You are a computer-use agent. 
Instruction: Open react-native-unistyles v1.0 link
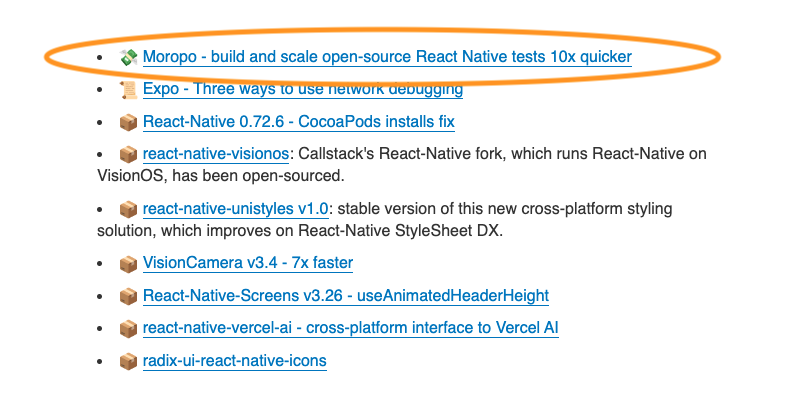click(x=235, y=209)
